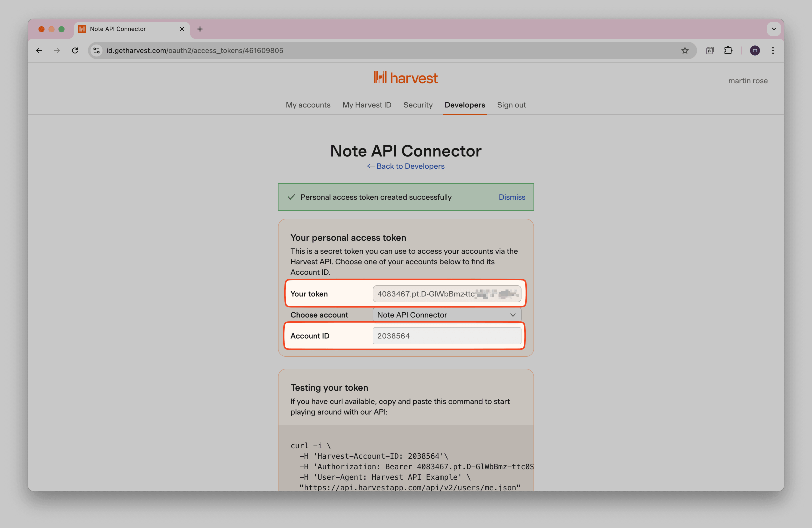Open site information icon in address bar
This screenshot has height=528, width=812.
(96, 50)
